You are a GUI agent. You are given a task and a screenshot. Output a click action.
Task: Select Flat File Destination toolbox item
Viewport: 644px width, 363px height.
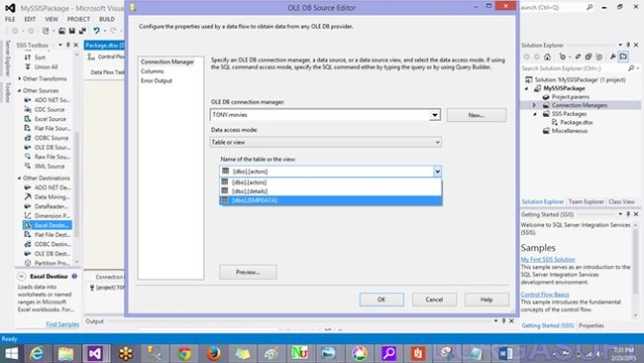point(47,235)
